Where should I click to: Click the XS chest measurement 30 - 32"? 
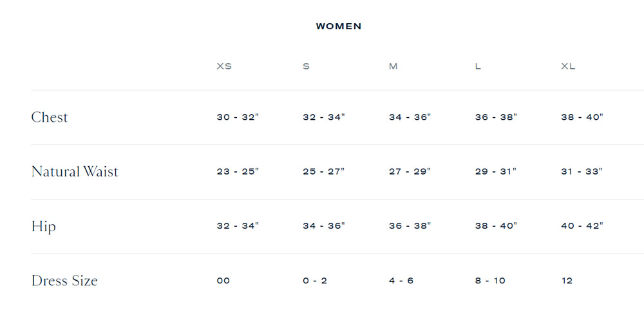coord(238,117)
